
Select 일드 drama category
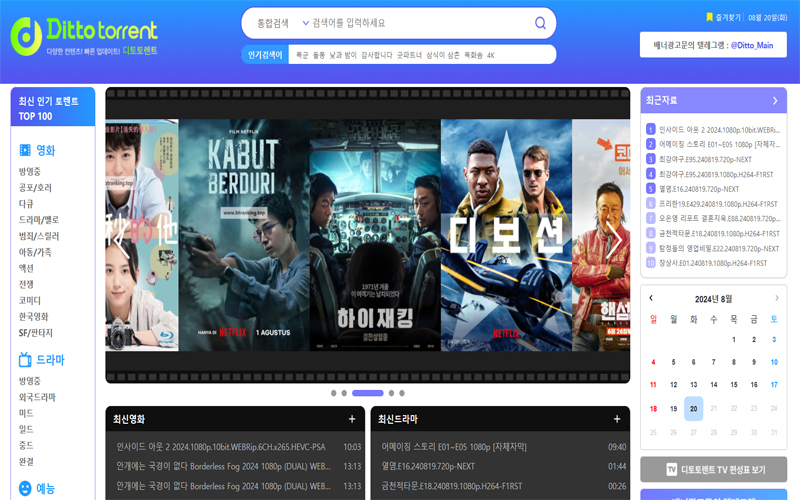point(26,429)
